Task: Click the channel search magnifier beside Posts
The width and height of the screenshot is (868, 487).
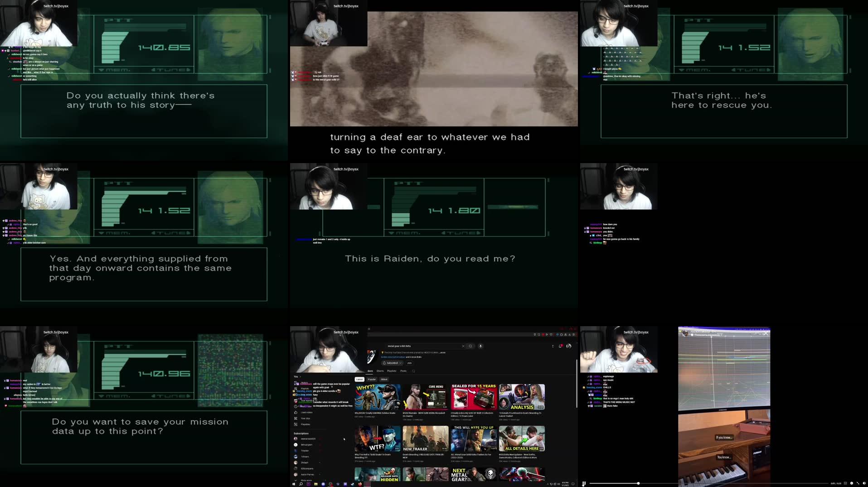Action: point(413,371)
